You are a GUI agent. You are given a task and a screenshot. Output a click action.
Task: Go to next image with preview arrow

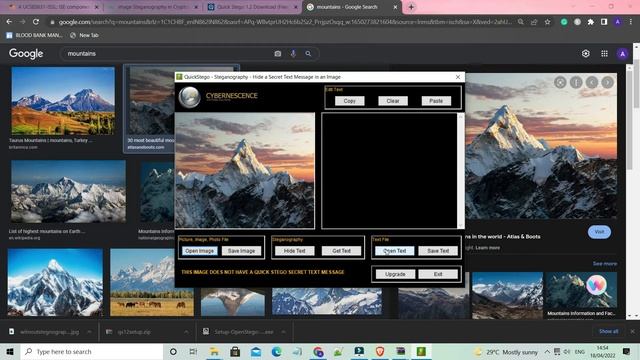608,82
